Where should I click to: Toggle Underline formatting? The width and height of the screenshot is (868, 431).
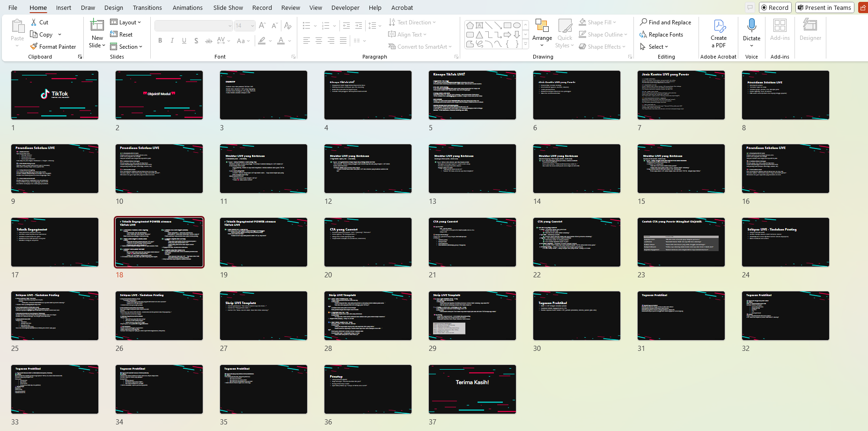184,41
